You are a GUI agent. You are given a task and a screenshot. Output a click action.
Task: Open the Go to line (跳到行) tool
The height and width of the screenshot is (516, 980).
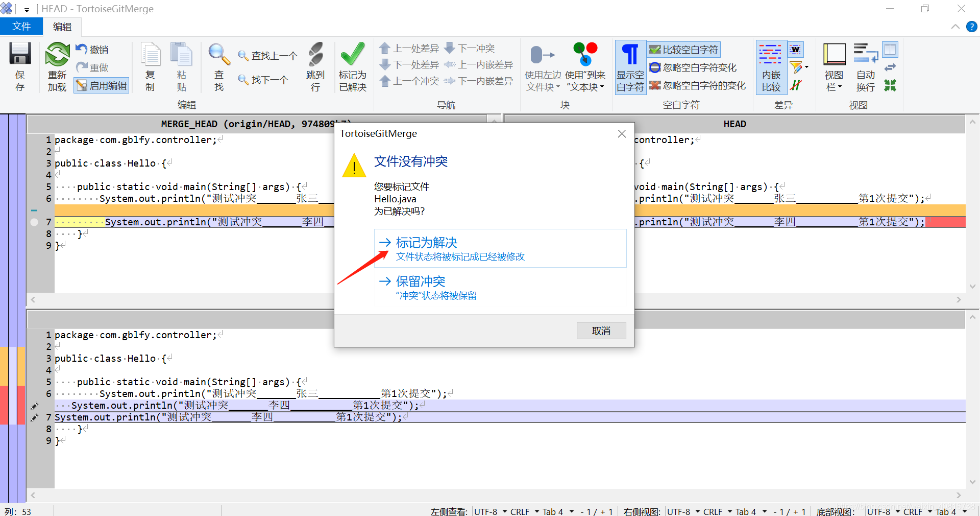(315, 67)
